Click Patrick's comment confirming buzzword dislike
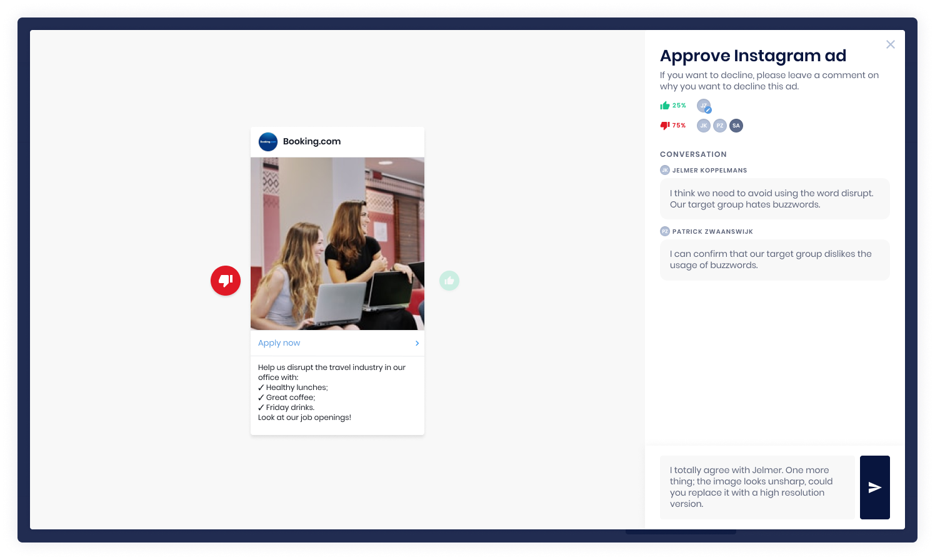935x560 pixels. pyautogui.click(x=775, y=260)
